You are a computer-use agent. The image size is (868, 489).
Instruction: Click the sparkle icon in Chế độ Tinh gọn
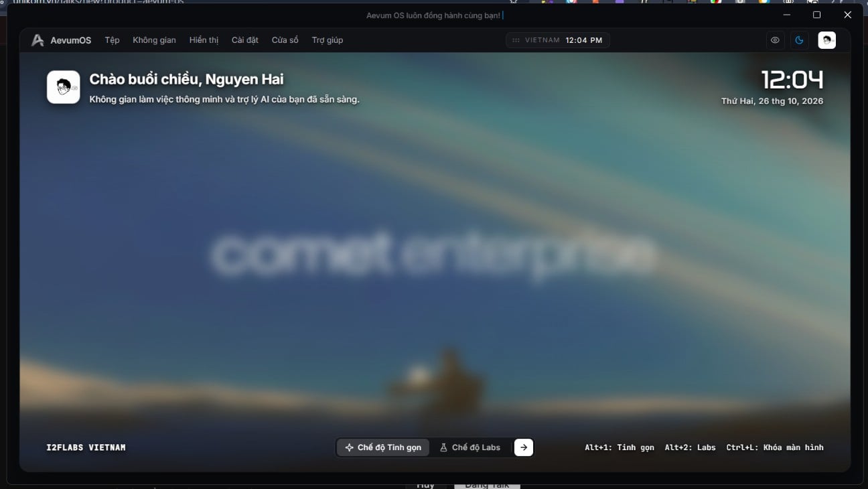[x=349, y=447]
